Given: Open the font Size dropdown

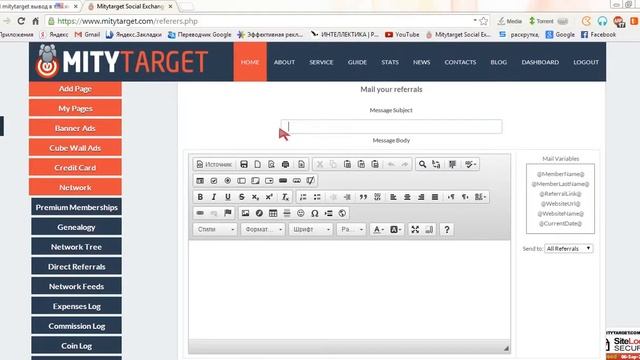Looking at the screenshot, I should tap(351, 229).
